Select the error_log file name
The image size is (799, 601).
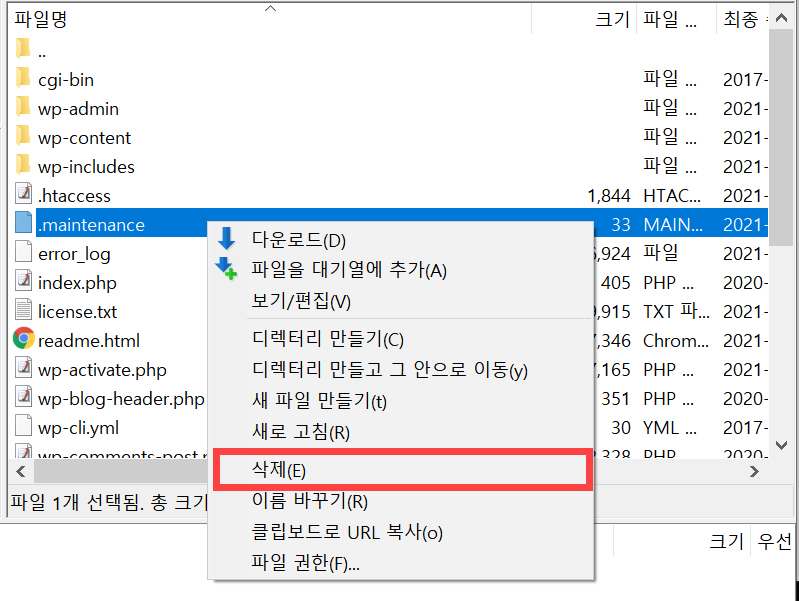point(74,254)
